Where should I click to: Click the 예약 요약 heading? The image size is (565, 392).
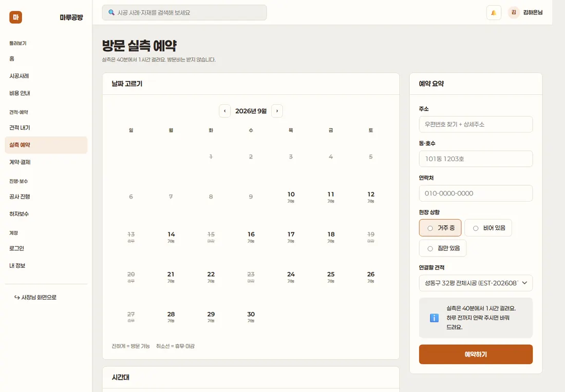[431, 84]
